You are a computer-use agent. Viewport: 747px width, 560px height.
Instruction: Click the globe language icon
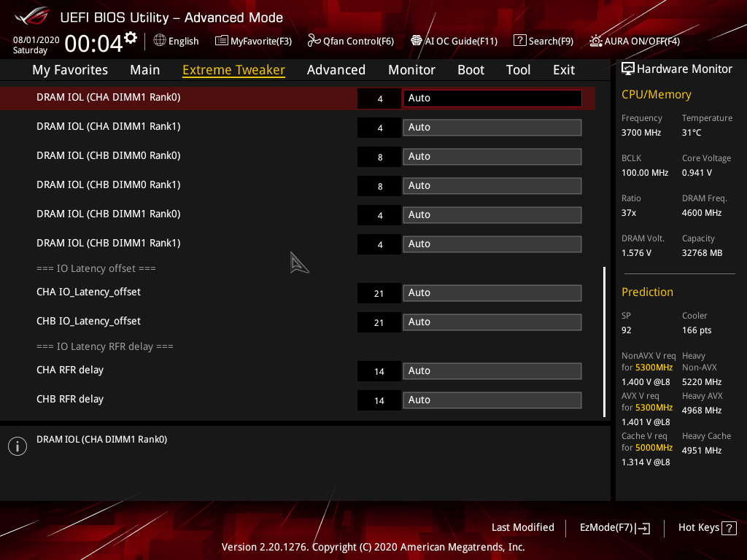[x=160, y=41]
